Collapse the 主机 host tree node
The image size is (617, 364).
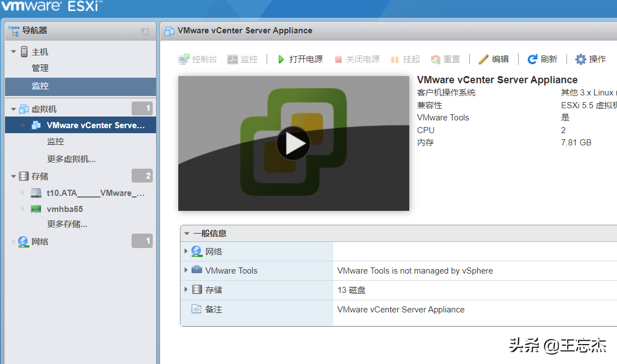[x=14, y=52]
